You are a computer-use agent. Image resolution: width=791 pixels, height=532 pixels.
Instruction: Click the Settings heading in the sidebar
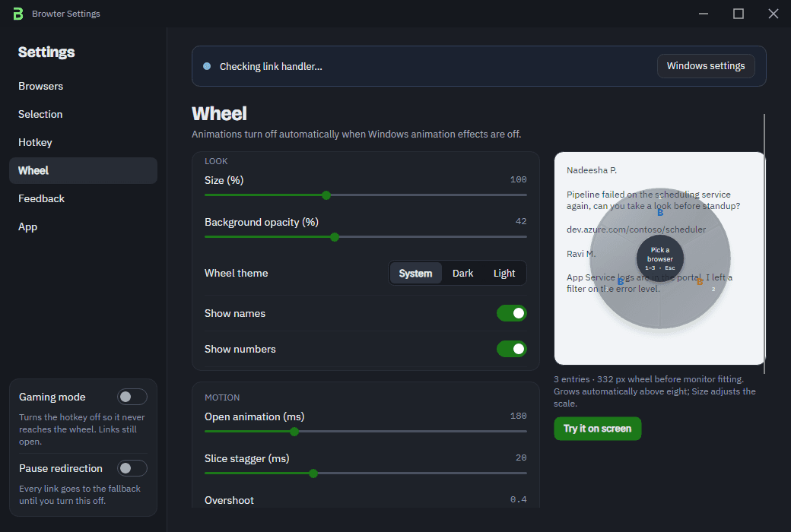tap(46, 52)
